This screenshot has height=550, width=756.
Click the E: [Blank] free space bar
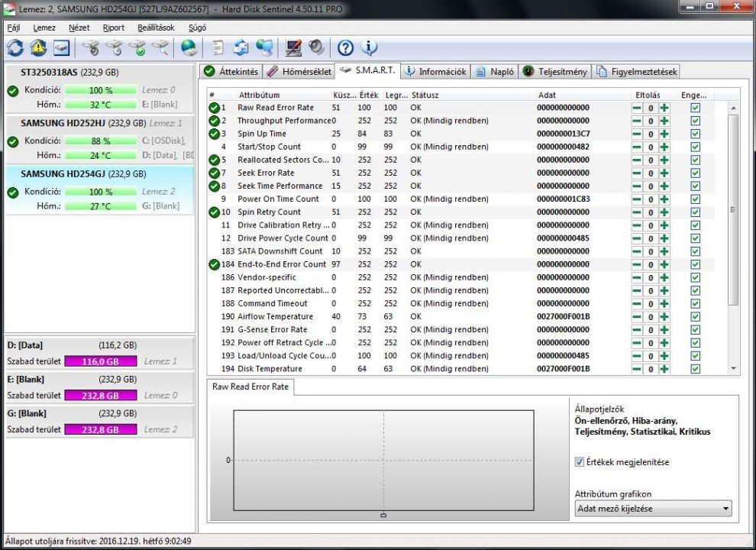click(100, 396)
